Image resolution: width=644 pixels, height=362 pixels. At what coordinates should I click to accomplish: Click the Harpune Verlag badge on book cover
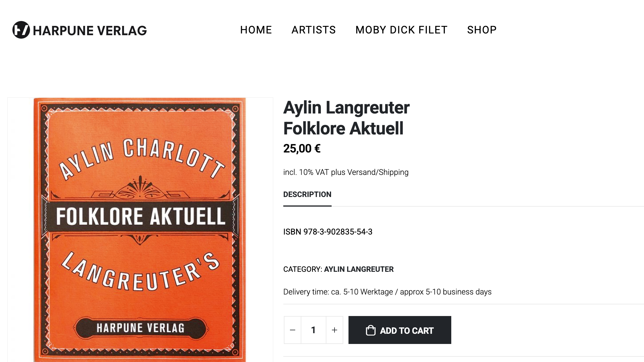coord(141,328)
